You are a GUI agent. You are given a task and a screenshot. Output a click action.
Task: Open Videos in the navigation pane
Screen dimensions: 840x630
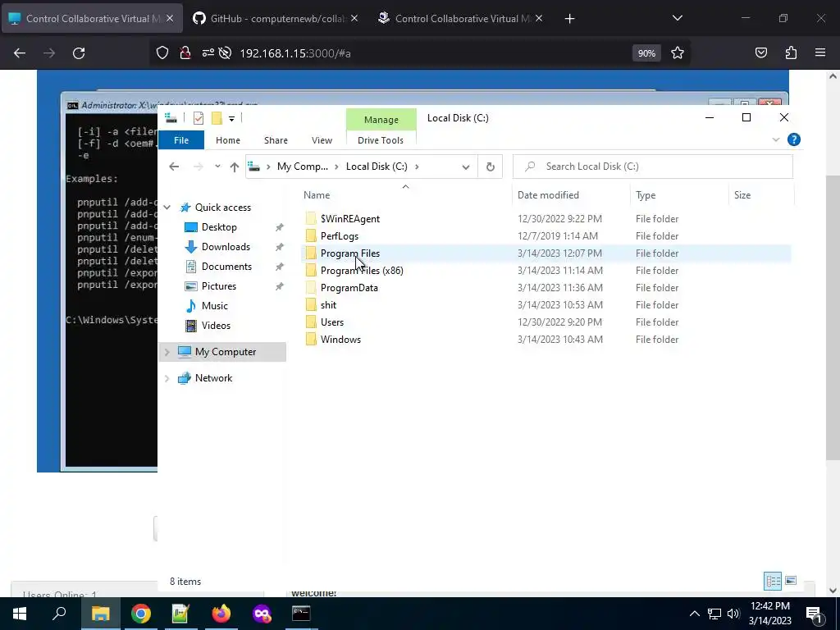(216, 326)
